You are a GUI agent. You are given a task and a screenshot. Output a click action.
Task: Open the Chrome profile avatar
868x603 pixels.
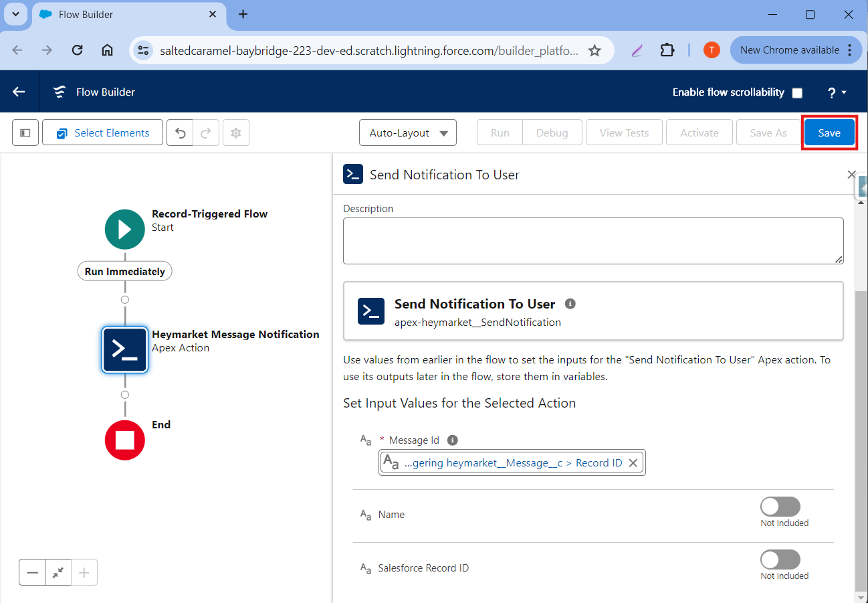(712, 50)
